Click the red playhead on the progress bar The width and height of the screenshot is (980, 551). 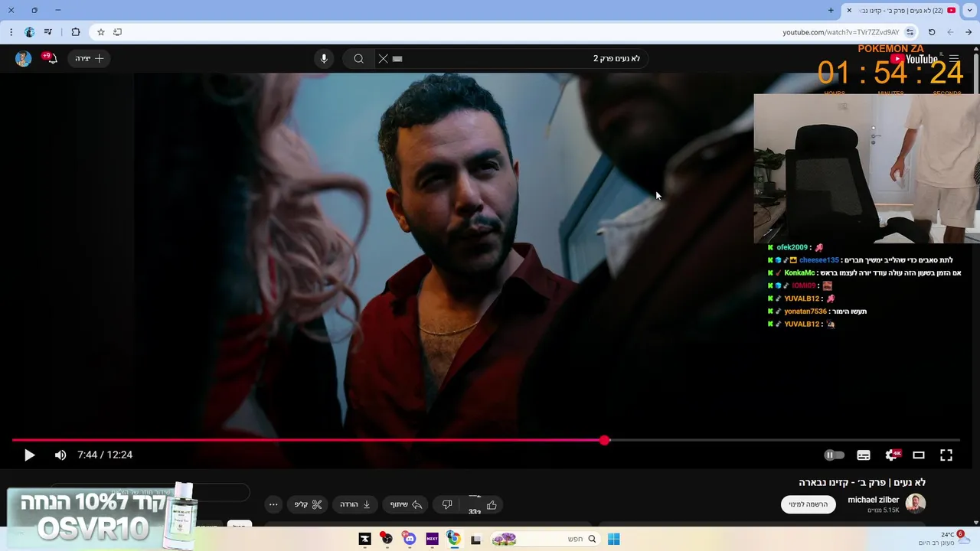(605, 440)
